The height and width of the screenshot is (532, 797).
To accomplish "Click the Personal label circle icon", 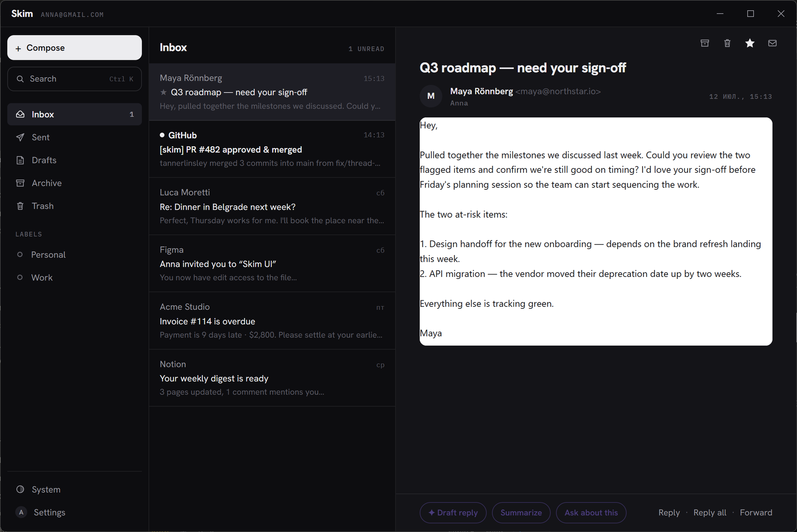I will (20, 255).
